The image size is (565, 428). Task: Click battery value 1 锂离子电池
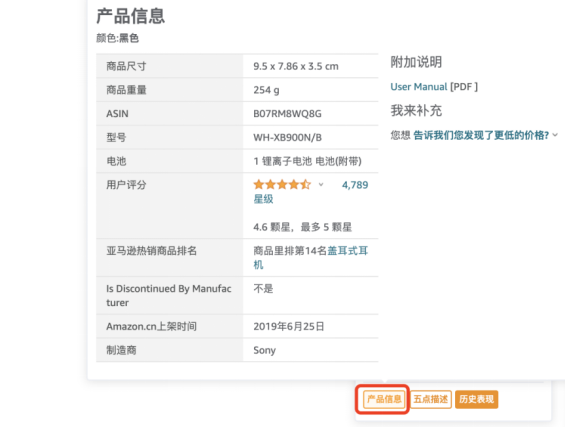[282, 161]
